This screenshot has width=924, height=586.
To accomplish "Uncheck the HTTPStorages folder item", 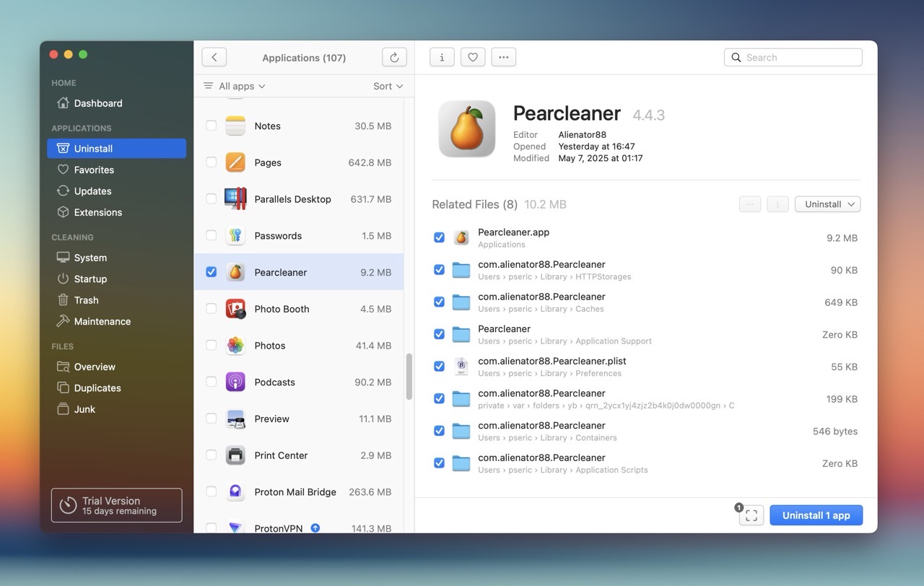I will point(439,270).
